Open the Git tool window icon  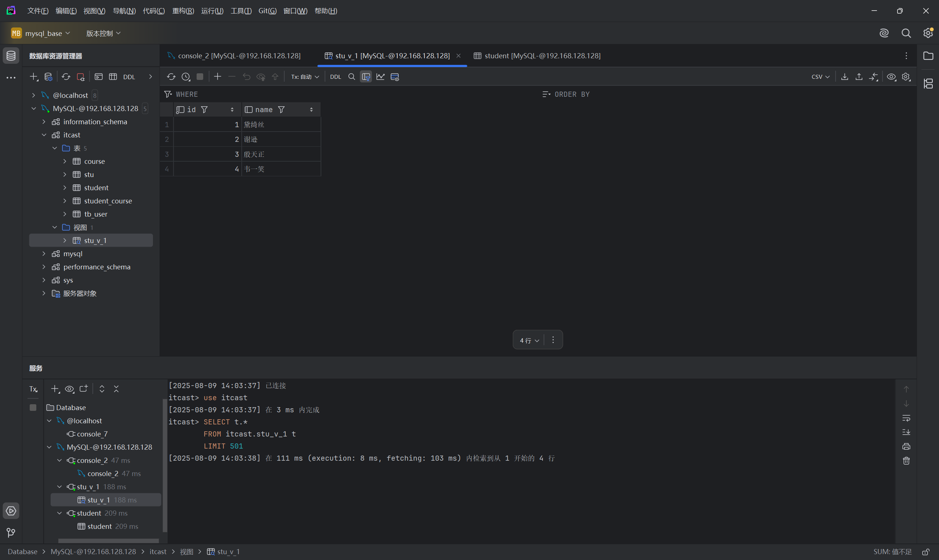tap(11, 533)
